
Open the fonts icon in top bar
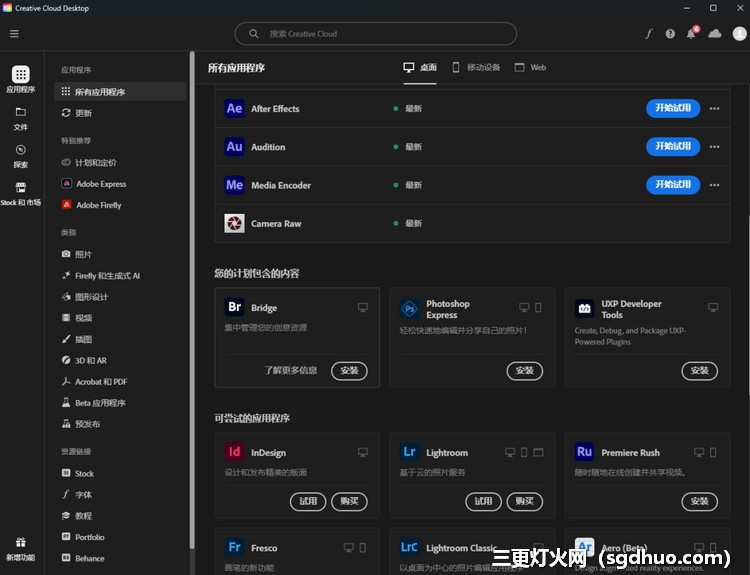click(x=649, y=33)
